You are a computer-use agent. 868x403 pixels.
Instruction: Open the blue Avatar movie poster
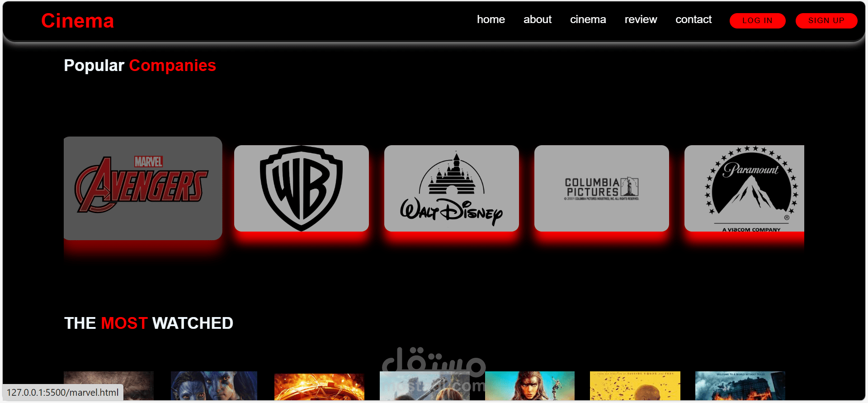click(214, 386)
